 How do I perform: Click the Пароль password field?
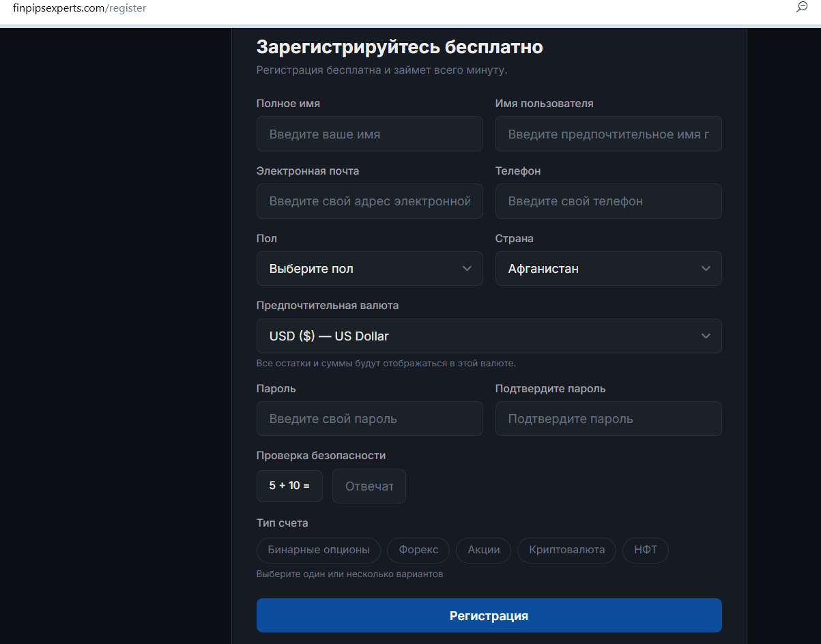[369, 418]
